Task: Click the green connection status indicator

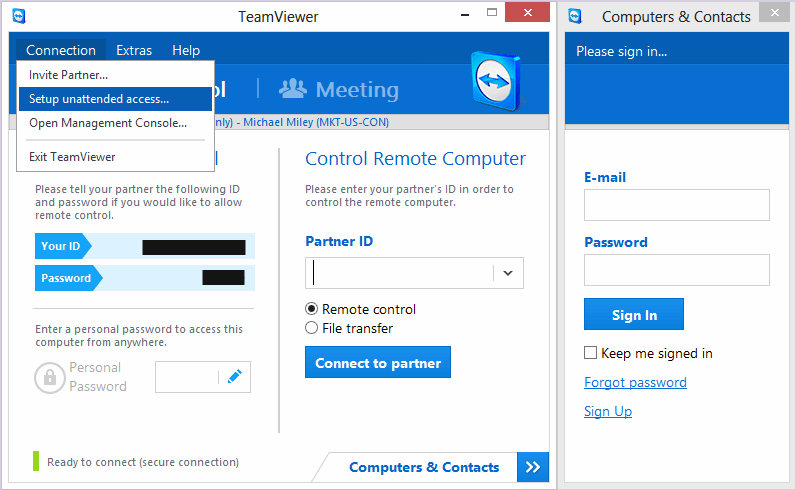Action: pos(36,462)
